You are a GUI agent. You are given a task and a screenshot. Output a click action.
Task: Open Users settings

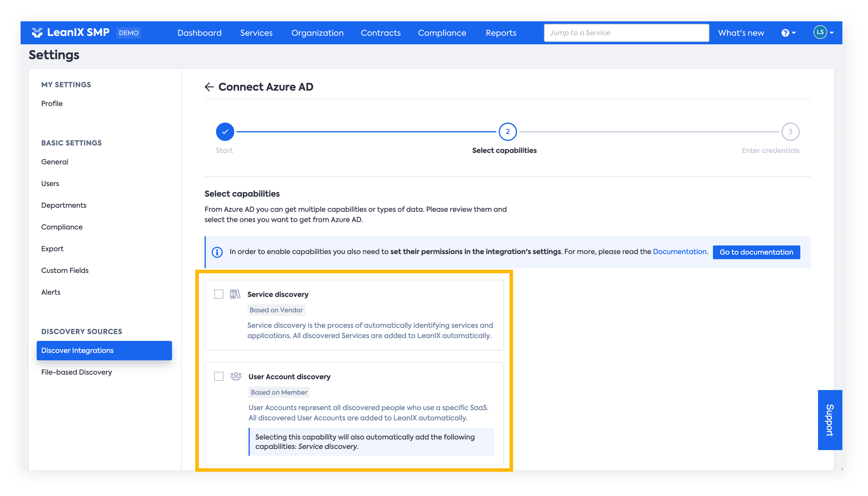coord(50,184)
